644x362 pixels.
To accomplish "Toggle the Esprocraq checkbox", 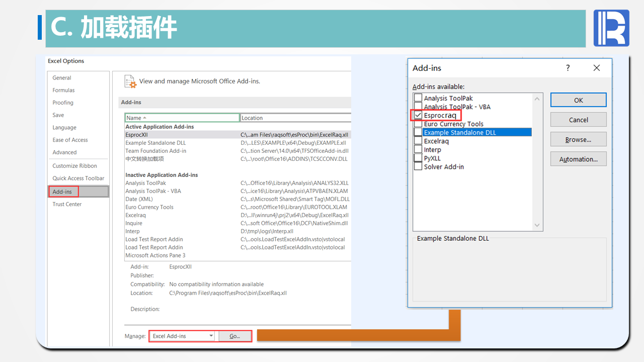I will point(418,115).
